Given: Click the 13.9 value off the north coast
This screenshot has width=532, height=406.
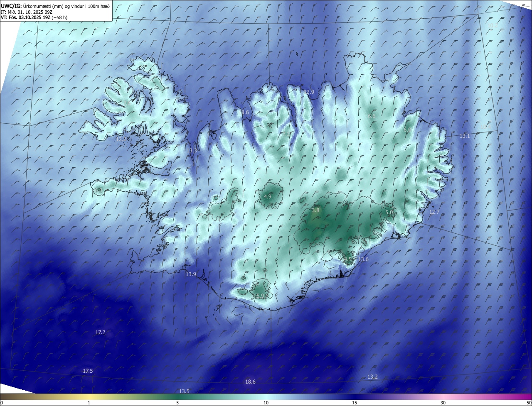Looking at the screenshot, I should pyautogui.click(x=309, y=92).
